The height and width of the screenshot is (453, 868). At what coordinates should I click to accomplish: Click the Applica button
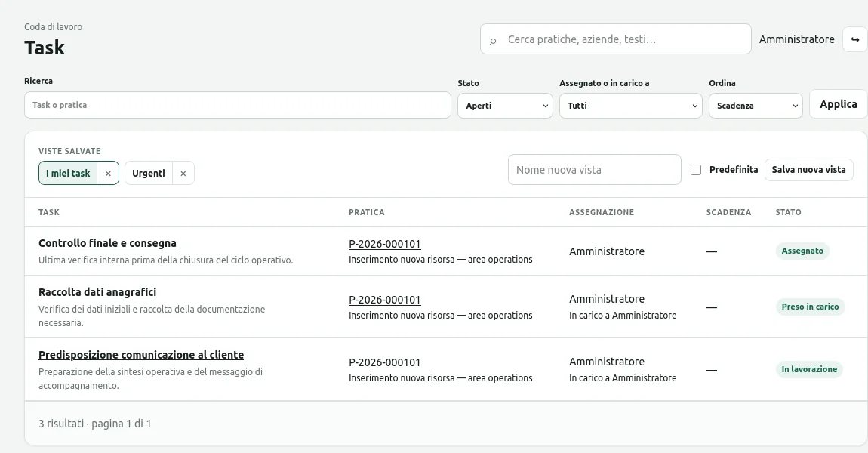(x=838, y=104)
